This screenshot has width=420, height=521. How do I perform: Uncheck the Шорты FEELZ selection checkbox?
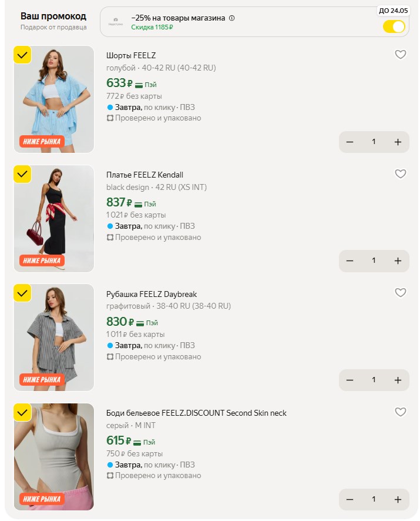22,55
